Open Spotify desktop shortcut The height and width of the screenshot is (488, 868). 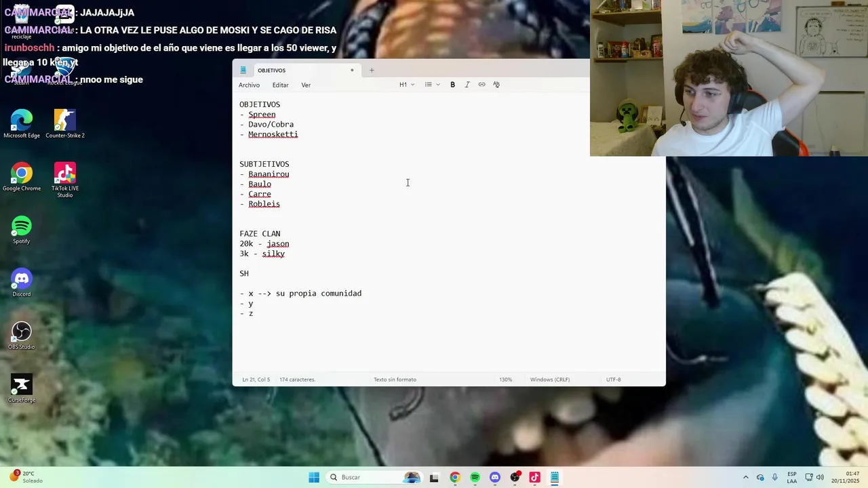[x=22, y=230]
